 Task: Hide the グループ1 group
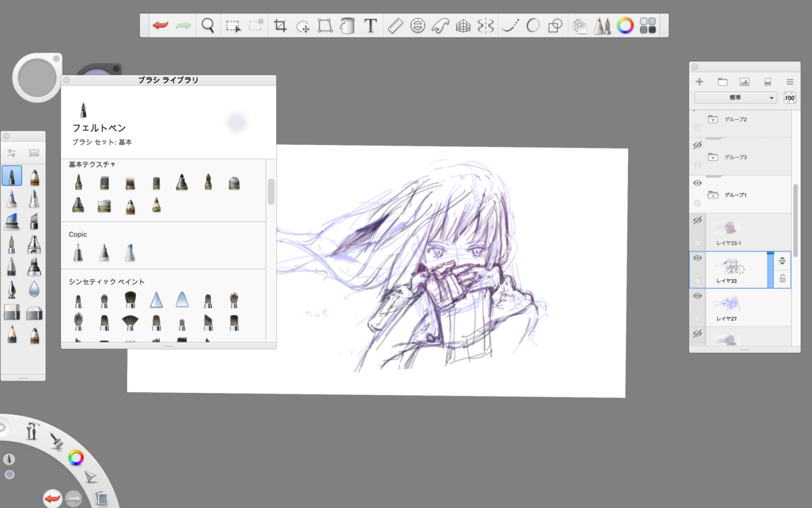tap(698, 183)
